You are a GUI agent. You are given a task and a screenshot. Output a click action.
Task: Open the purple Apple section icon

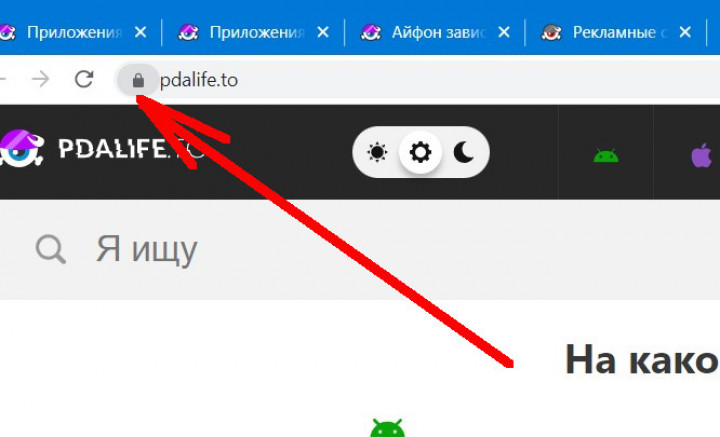click(702, 155)
